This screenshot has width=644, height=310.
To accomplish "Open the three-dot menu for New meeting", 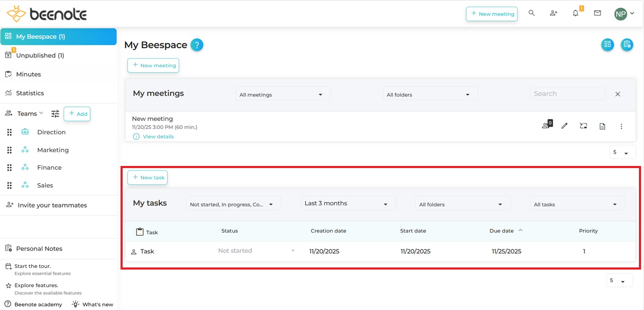I will (621, 126).
